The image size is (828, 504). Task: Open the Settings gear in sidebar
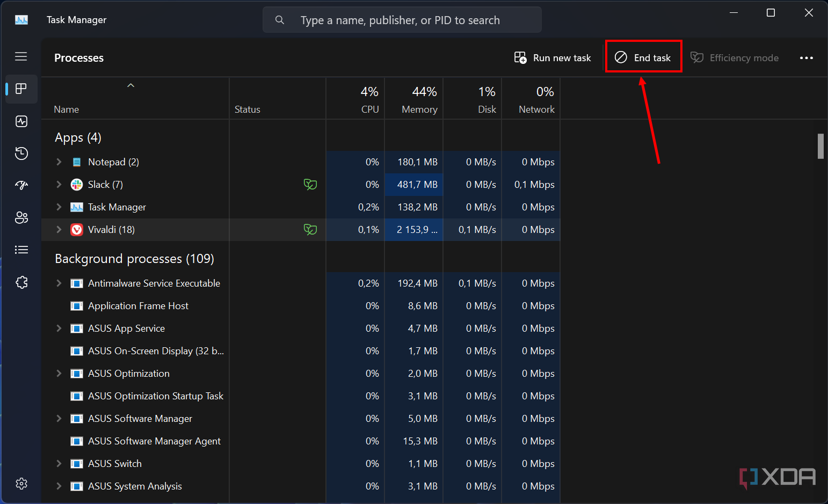(21, 484)
